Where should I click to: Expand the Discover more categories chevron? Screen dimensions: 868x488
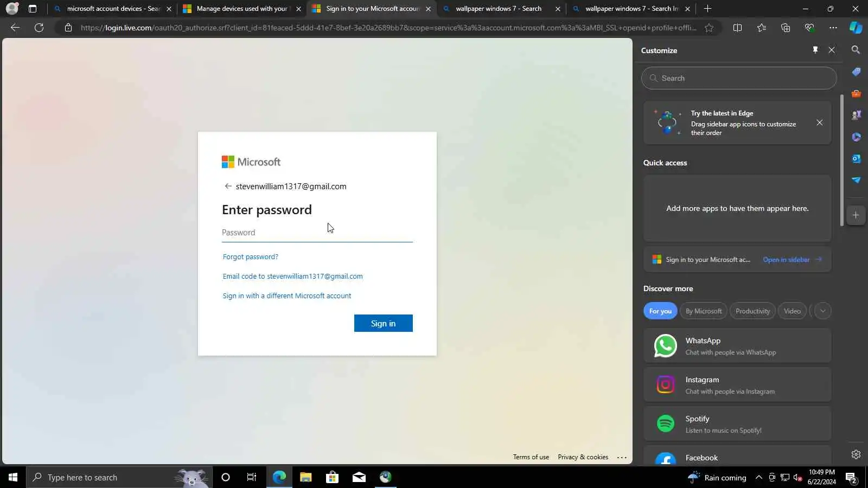[x=822, y=311]
